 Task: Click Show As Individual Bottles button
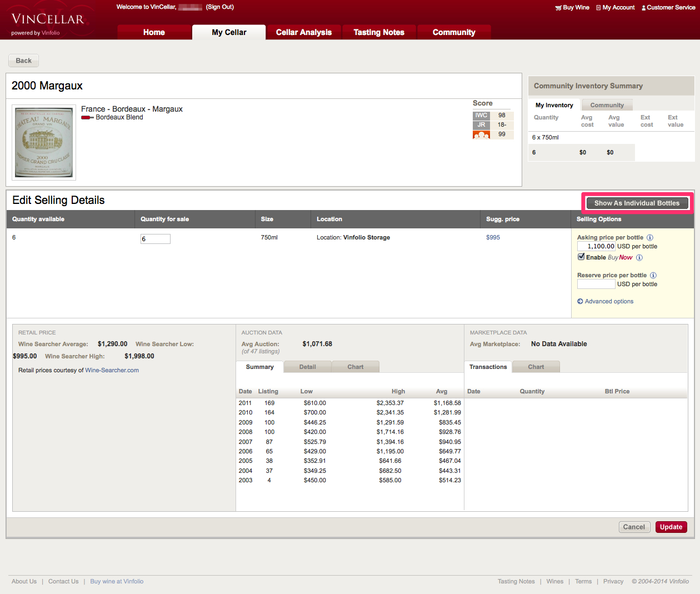pyautogui.click(x=637, y=203)
